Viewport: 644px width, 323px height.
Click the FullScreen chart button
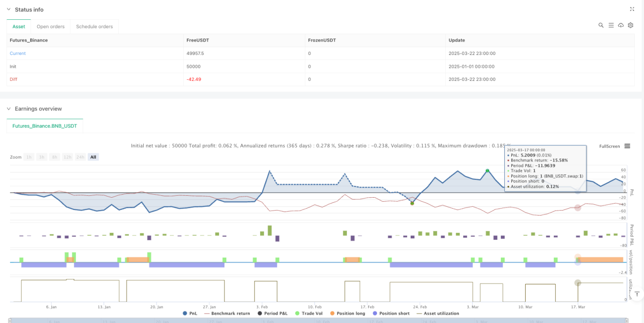click(x=609, y=146)
